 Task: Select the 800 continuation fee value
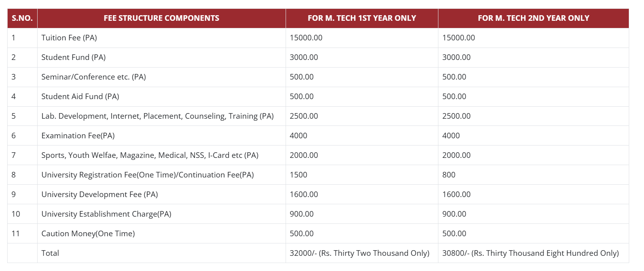449,175
